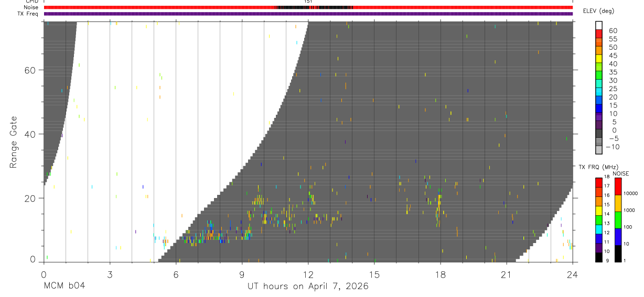Click the yellow-orange segment of NOISE legend
Viewport: 644px width, 297px height.
pos(618,203)
